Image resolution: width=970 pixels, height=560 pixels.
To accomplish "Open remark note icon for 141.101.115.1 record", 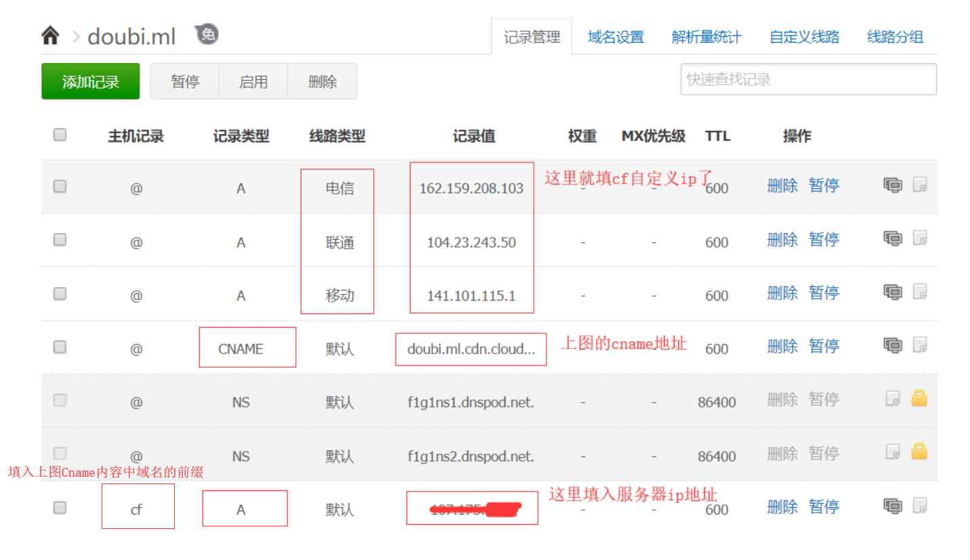I will click(919, 291).
